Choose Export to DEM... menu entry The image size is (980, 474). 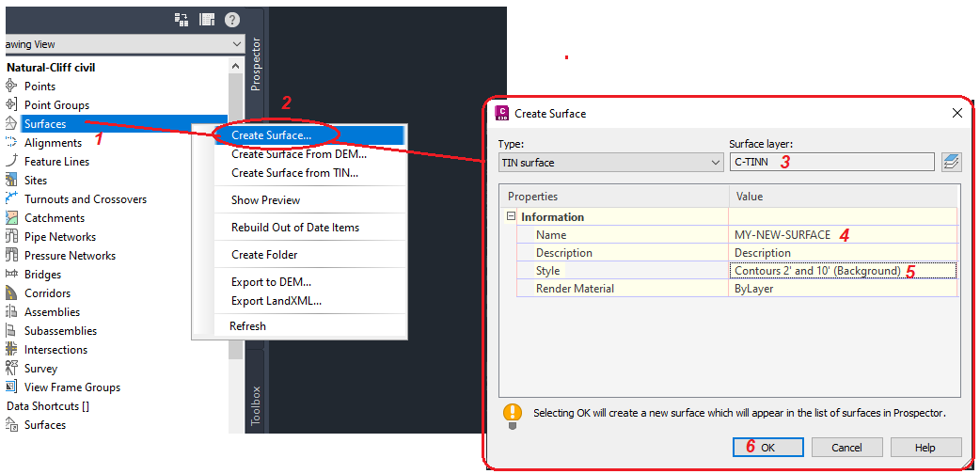tap(271, 282)
